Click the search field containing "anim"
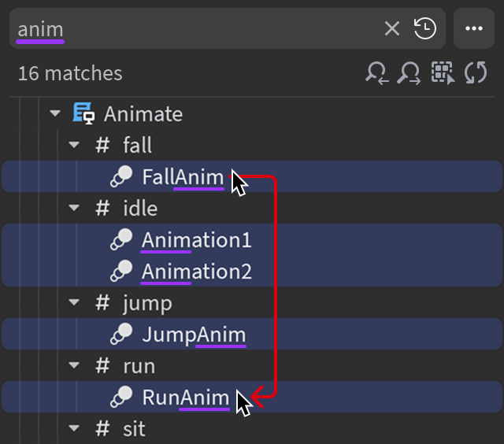Screen dimensions: 504x444 coord(197,29)
